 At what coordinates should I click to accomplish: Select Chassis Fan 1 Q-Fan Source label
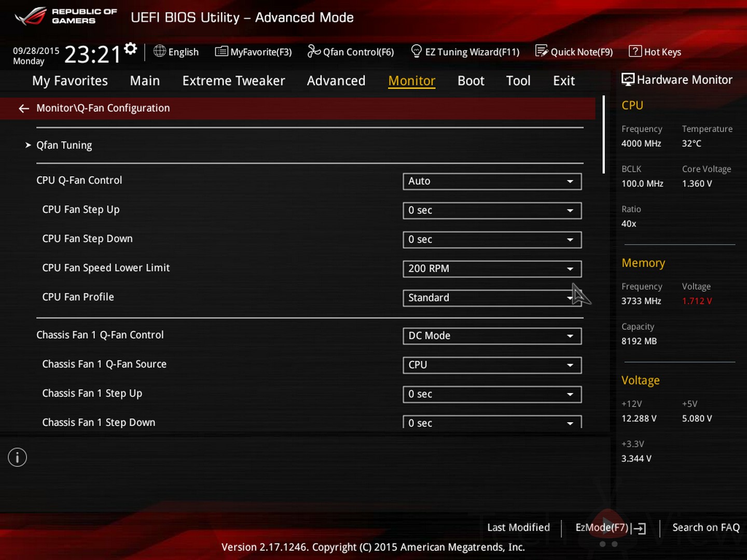pos(104,364)
